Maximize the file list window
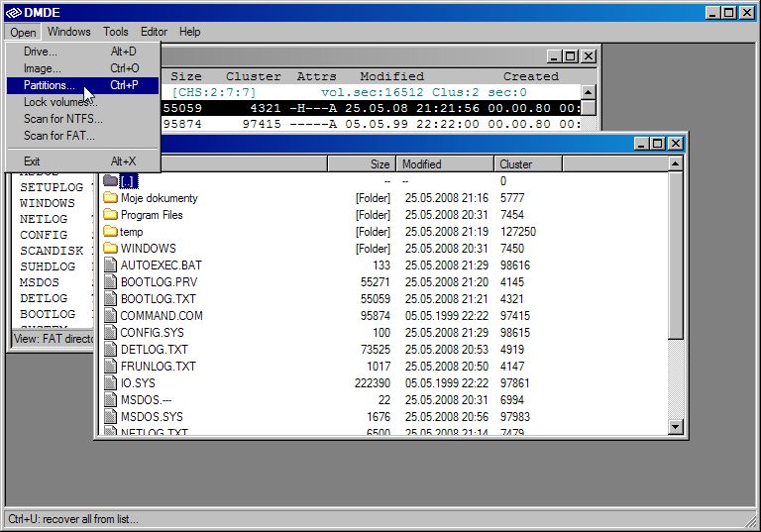 click(658, 144)
